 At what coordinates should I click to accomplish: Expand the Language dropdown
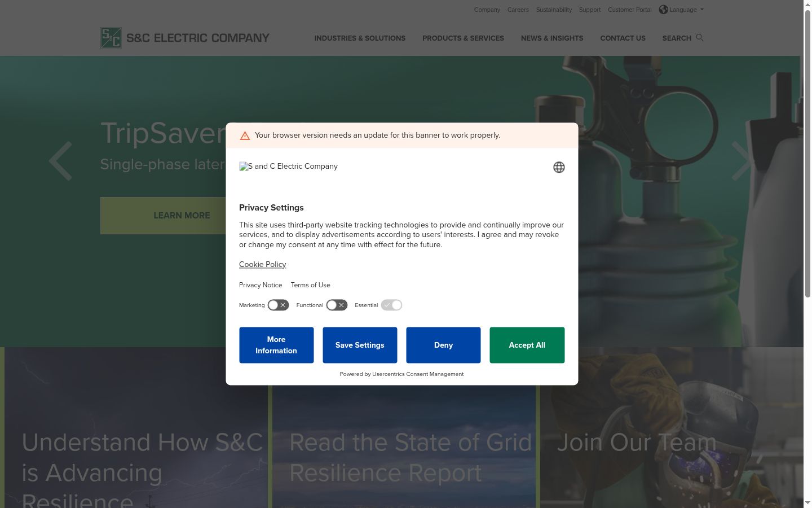tap(682, 10)
